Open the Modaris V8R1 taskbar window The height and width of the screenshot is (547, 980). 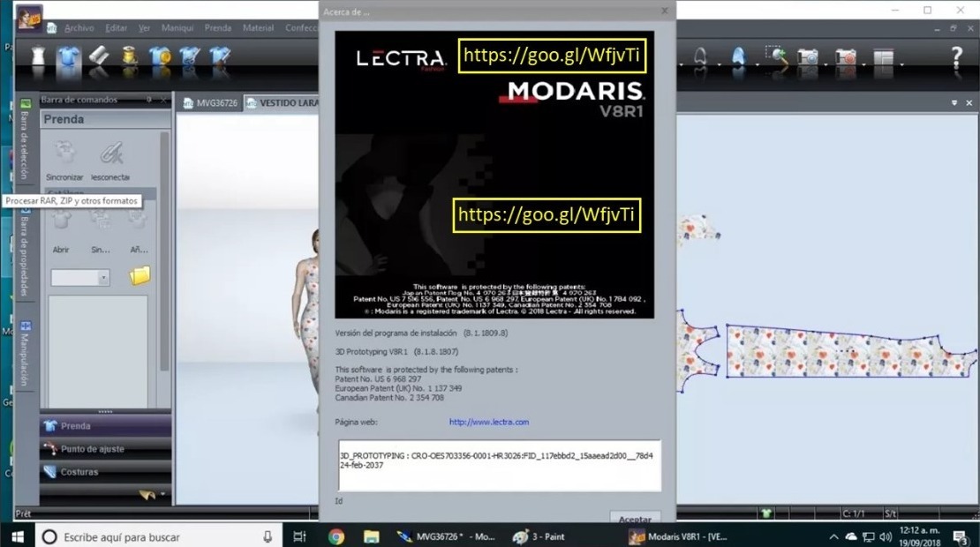point(679,536)
